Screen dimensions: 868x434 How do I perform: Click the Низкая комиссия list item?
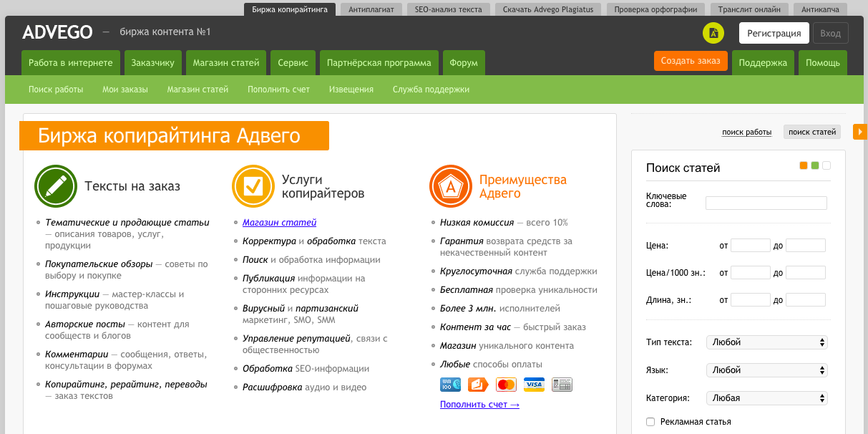tap(504, 223)
